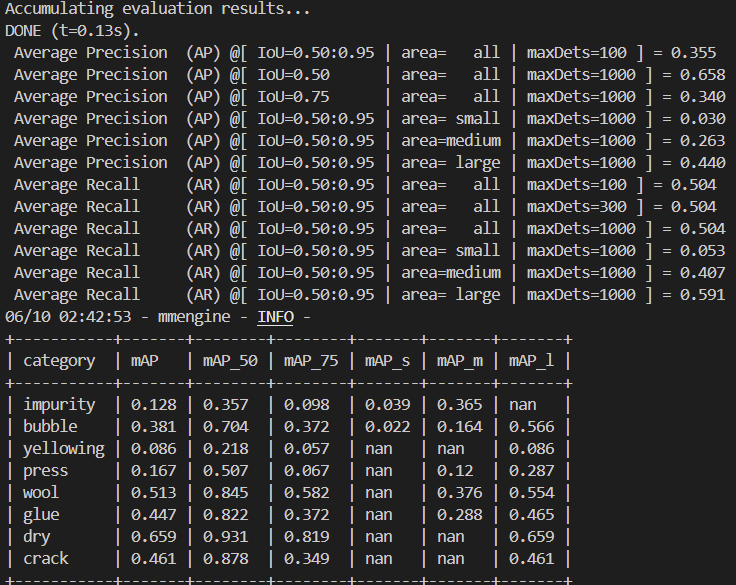Viewport: 736px width, 585px height.
Task: Select the large-area AP value 0.440
Action: (x=703, y=163)
